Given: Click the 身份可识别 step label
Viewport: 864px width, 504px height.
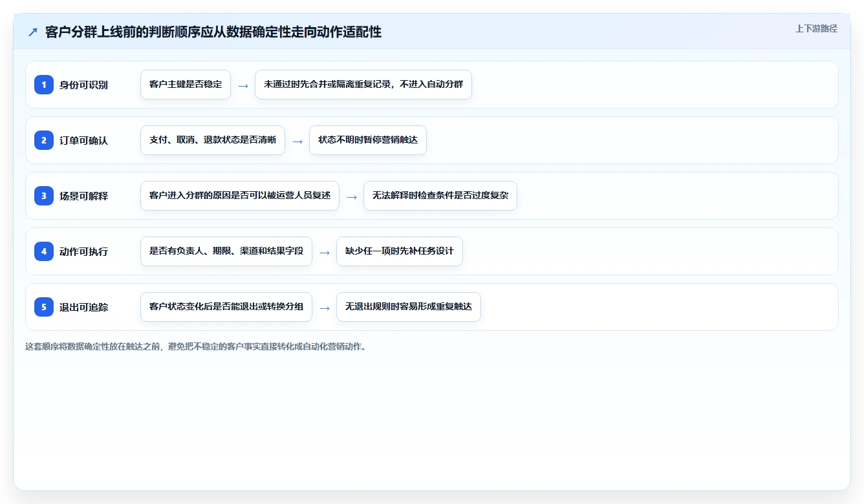Looking at the screenshot, I should pos(83,85).
